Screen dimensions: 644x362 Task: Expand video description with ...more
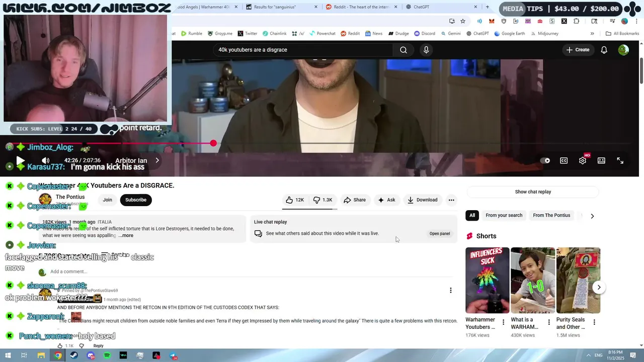pos(126,235)
